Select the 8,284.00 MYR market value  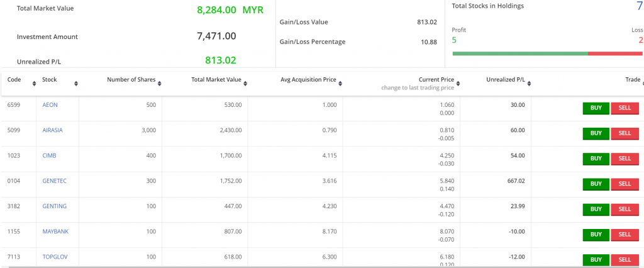coord(230,10)
